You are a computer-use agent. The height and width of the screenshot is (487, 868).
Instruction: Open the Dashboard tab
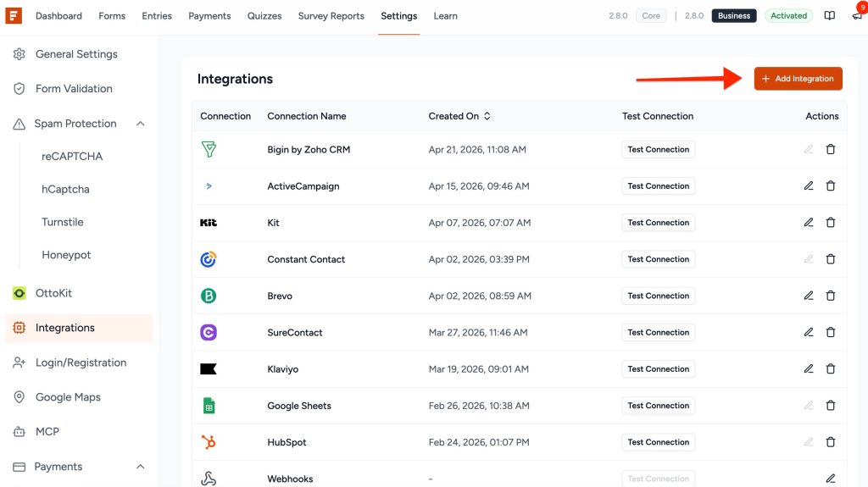[x=58, y=16]
